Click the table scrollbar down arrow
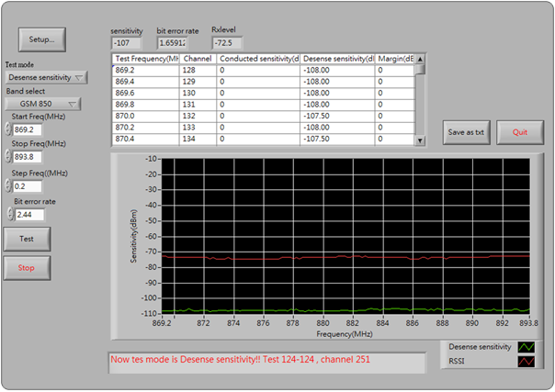 (x=420, y=140)
